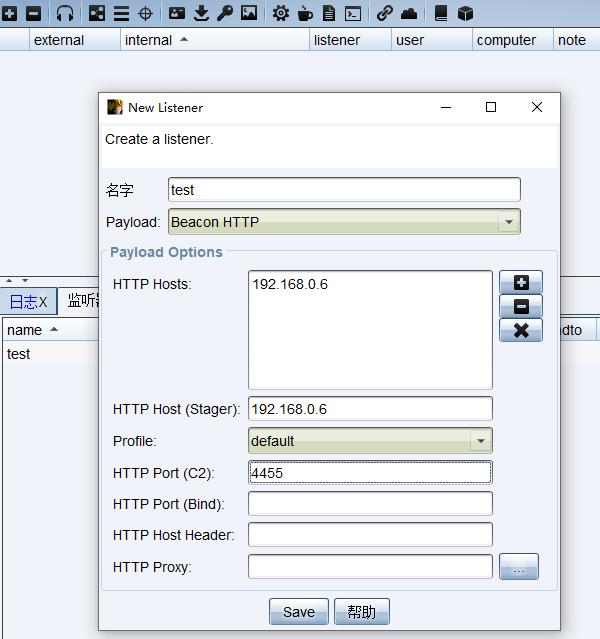
Task: Add a new HTTP host with plus button
Action: coord(520,282)
